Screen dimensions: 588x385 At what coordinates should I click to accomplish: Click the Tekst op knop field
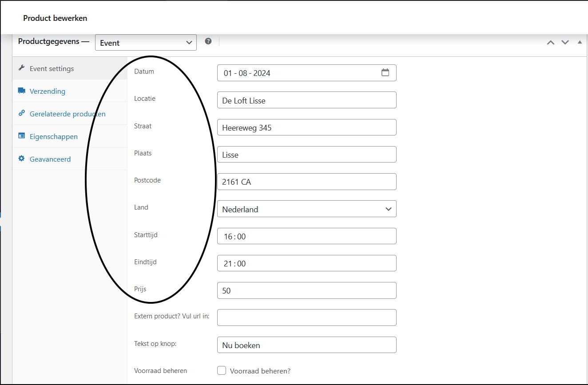pos(306,345)
